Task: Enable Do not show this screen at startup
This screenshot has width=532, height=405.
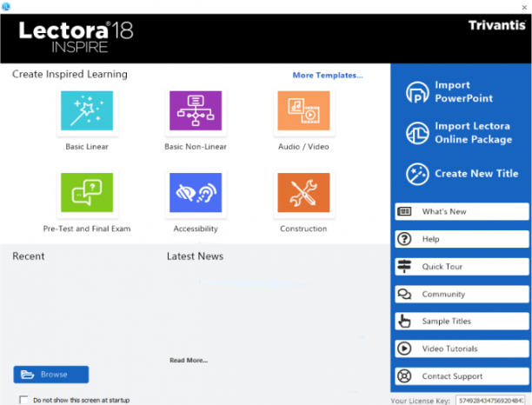Action: pyautogui.click(x=23, y=400)
